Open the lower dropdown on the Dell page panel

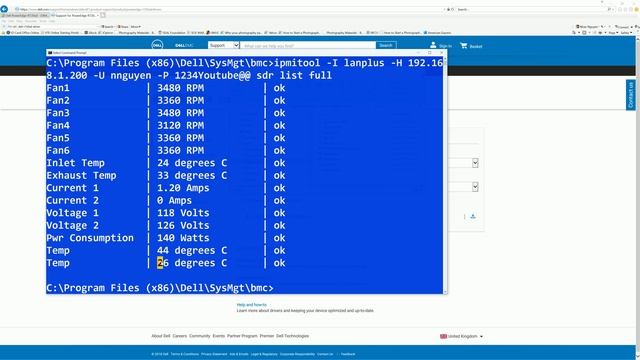[475, 187]
